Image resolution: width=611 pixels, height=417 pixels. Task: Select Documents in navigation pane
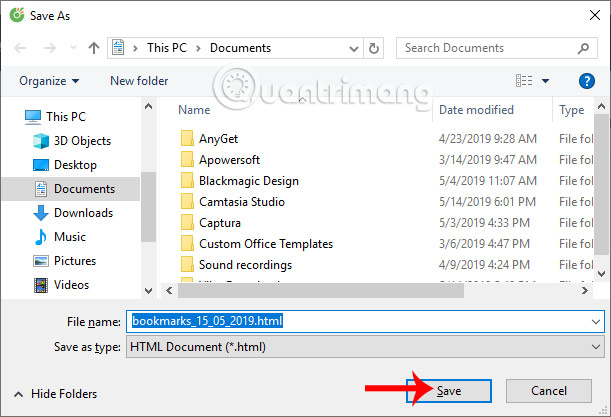pos(71,189)
